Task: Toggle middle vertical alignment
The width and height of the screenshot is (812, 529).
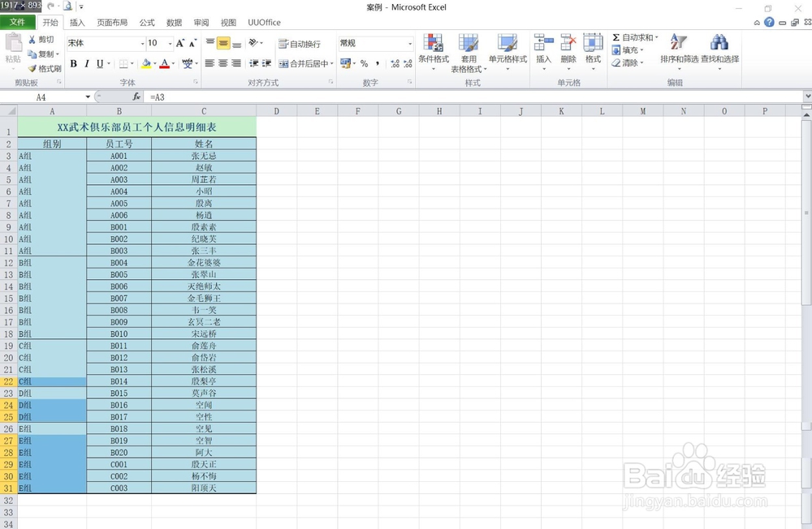Action: pyautogui.click(x=223, y=43)
